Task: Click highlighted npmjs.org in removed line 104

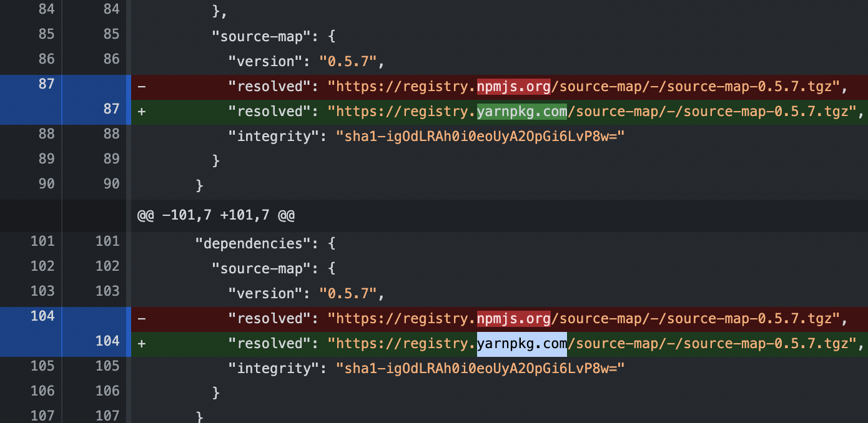Action: click(514, 319)
